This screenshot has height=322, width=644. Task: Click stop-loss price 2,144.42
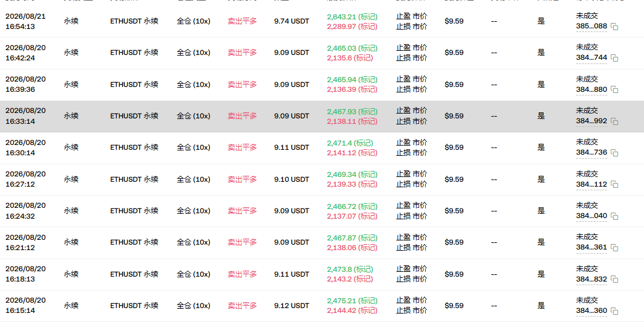tap(352, 311)
